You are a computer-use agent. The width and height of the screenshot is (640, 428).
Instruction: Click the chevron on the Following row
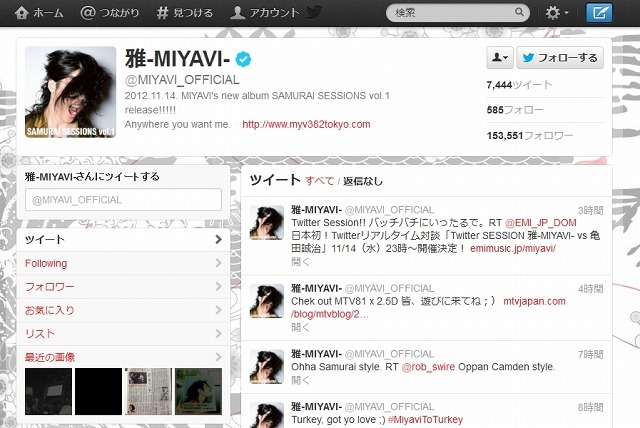coord(218,263)
